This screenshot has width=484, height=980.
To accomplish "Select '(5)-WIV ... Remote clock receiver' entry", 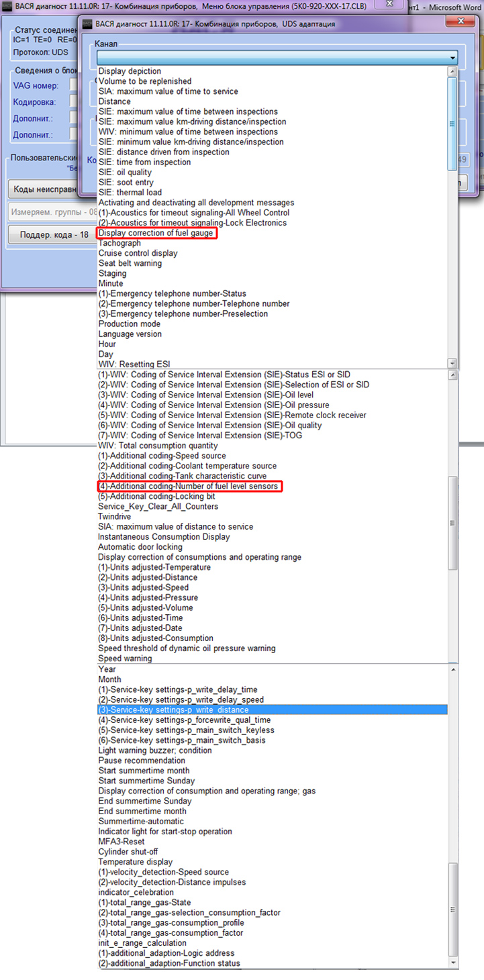I will click(x=232, y=415).
